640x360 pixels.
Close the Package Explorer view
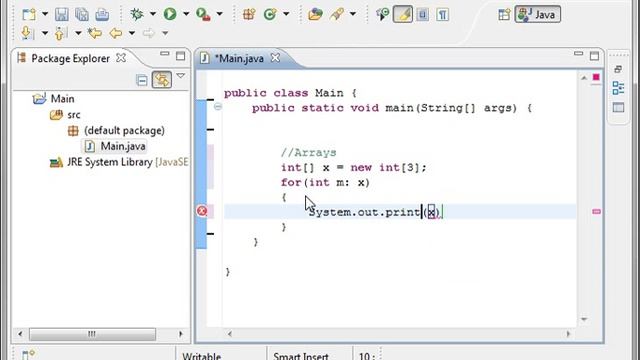[121, 58]
